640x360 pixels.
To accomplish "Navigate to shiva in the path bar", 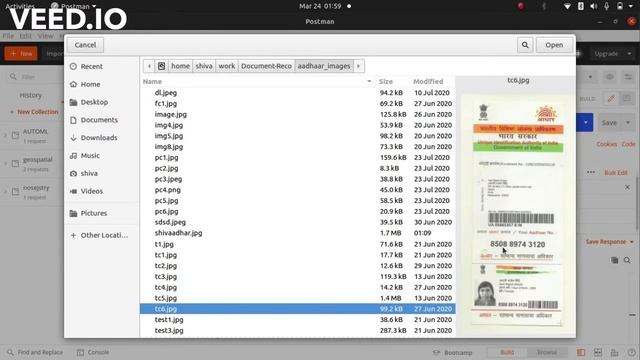I will point(204,66).
